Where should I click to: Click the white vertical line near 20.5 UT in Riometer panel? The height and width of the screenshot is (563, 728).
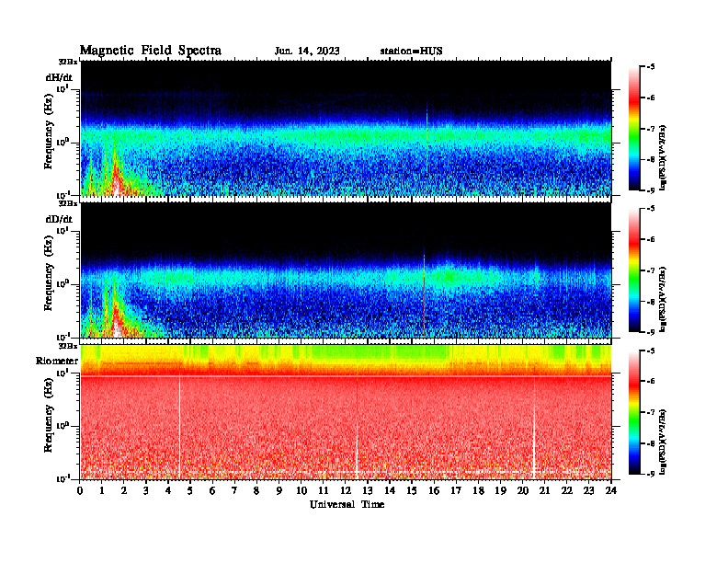[x=534, y=442]
